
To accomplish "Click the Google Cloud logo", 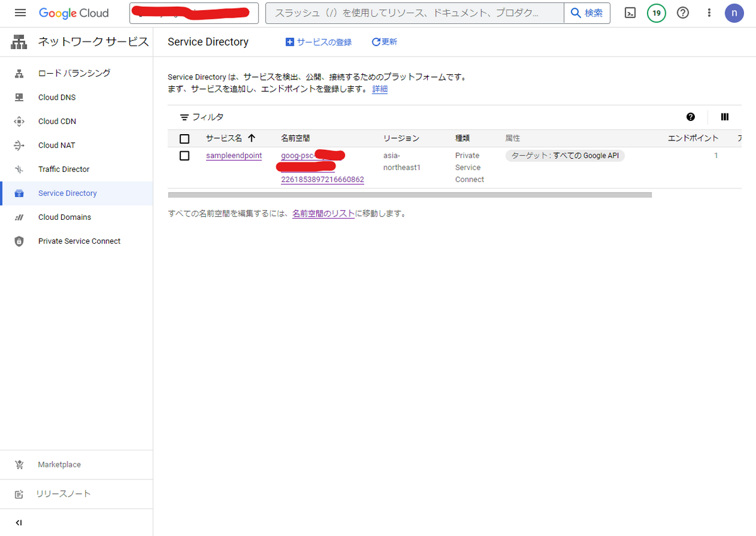I will tap(74, 13).
